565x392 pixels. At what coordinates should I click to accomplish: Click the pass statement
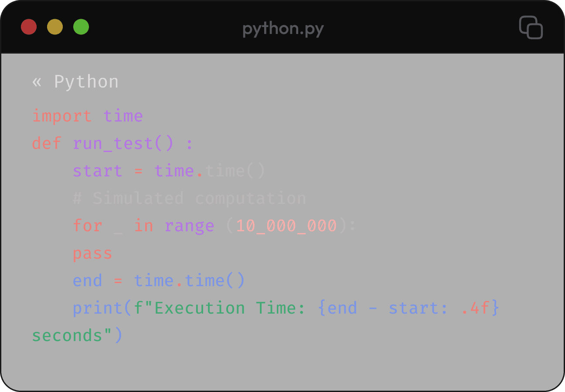[92, 253]
